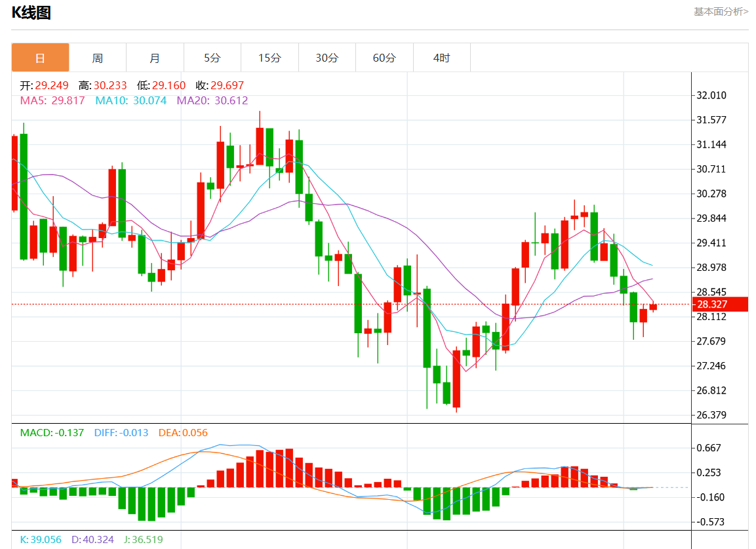Open the 基本面分析> link
This screenshot has height=549, width=756.
click(x=721, y=12)
